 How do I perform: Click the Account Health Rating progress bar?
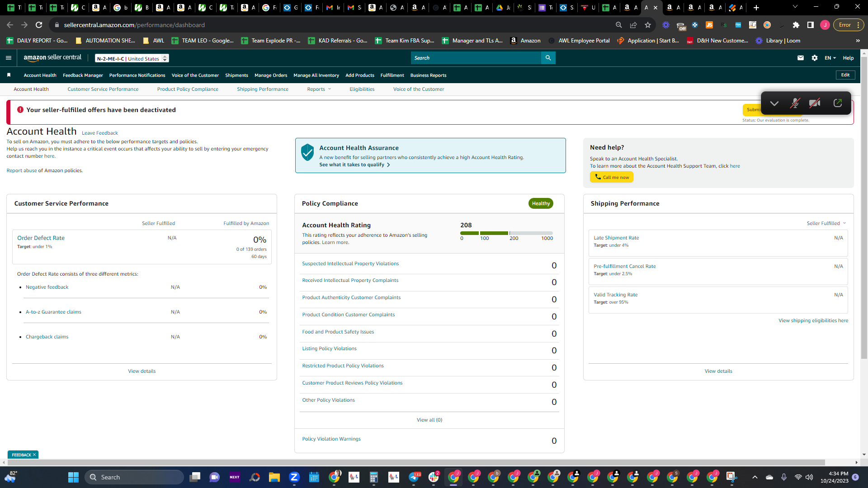tap(506, 233)
